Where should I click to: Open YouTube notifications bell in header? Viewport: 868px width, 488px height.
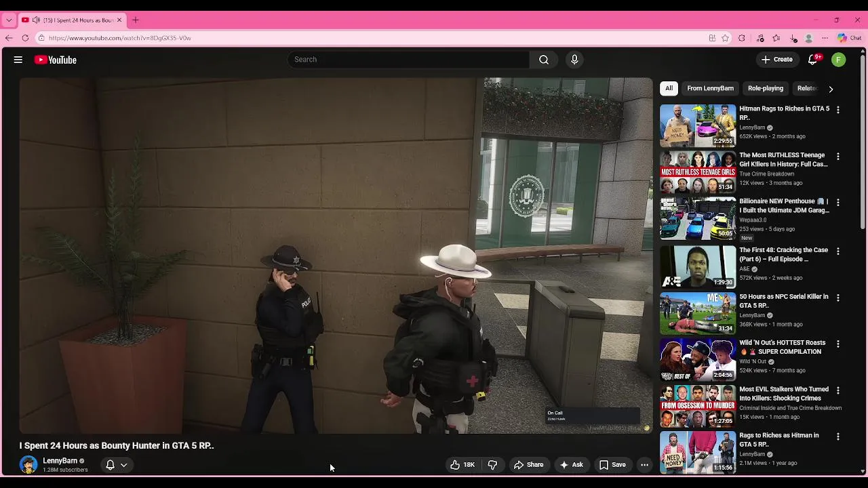click(x=813, y=60)
